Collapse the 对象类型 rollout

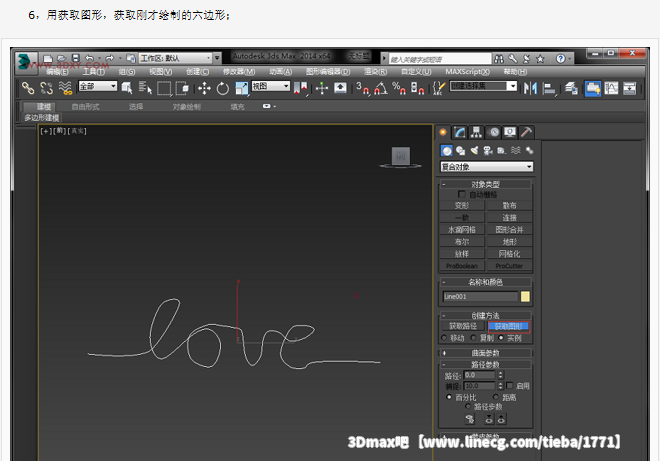485,184
